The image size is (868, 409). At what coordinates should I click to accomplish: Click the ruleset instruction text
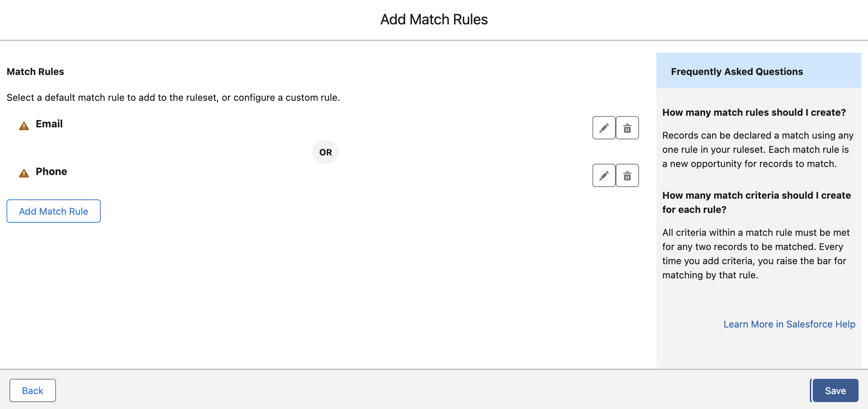click(x=173, y=97)
